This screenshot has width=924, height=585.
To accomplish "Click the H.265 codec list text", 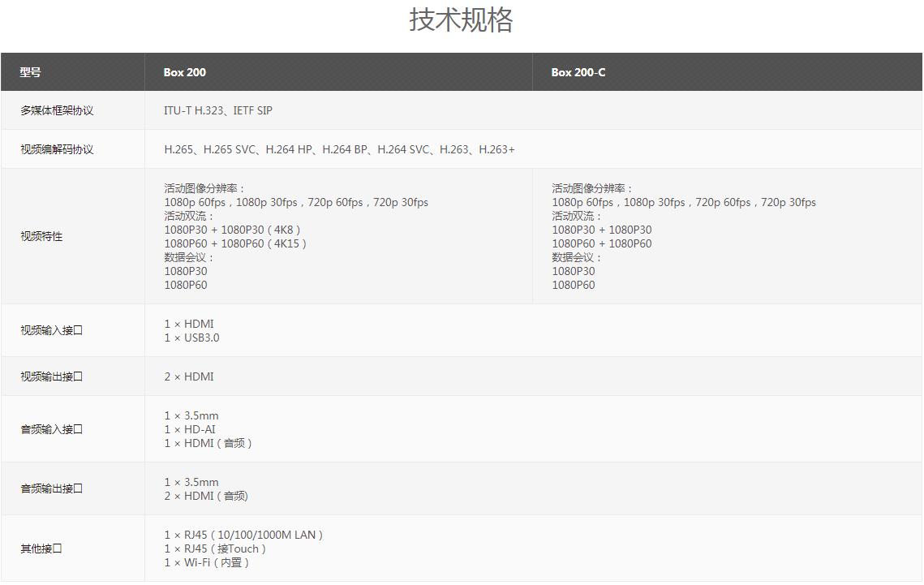I will 339,149.
